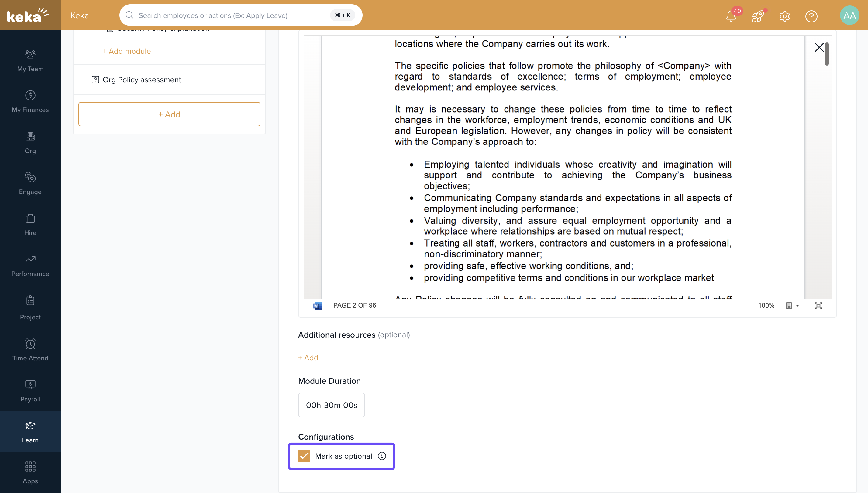Click the + Add module link
The image size is (868, 493).
(126, 51)
